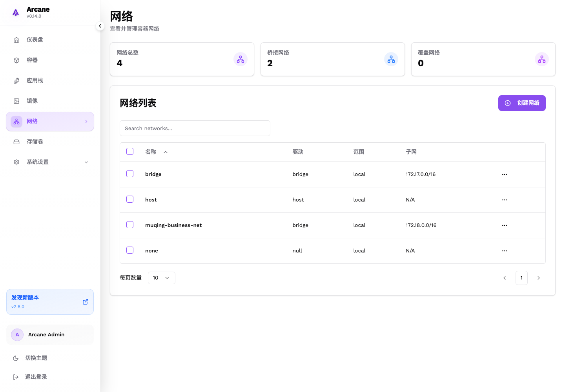565x392 pixels.
Task: Click 退出登录 to log out
Action: pos(50,377)
